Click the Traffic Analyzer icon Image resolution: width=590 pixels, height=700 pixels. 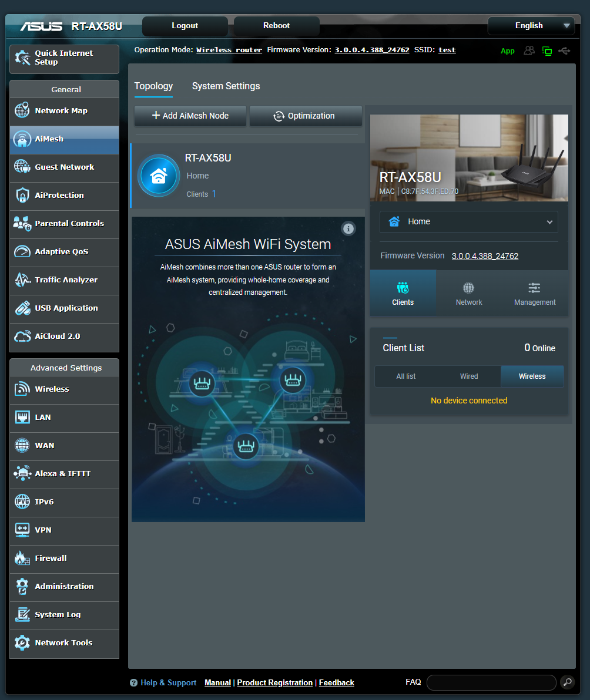point(22,280)
